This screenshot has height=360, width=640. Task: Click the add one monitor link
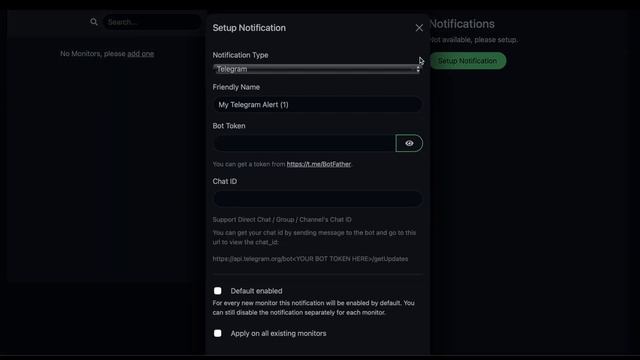(140, 53)
